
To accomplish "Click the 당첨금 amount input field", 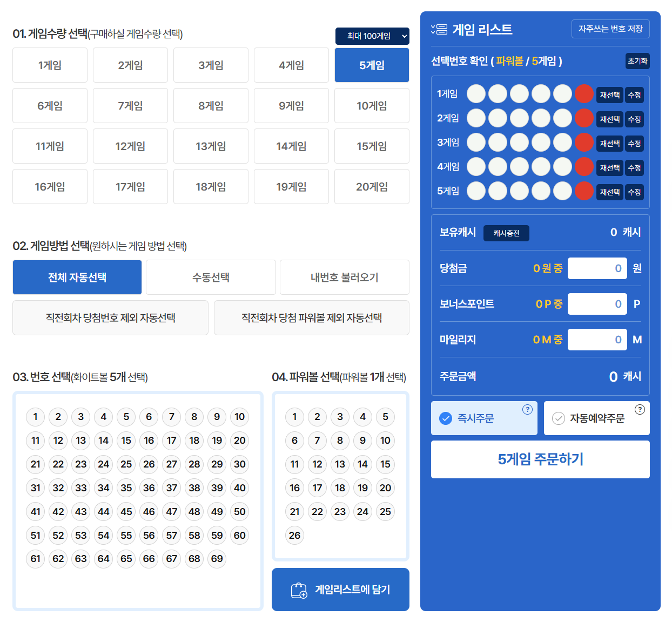I will 597,268.
